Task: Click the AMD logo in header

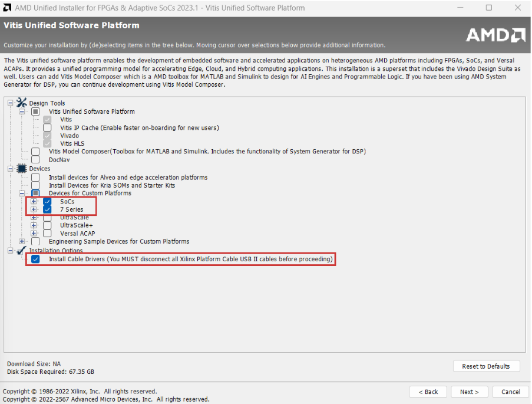Action: click(495, 35)
